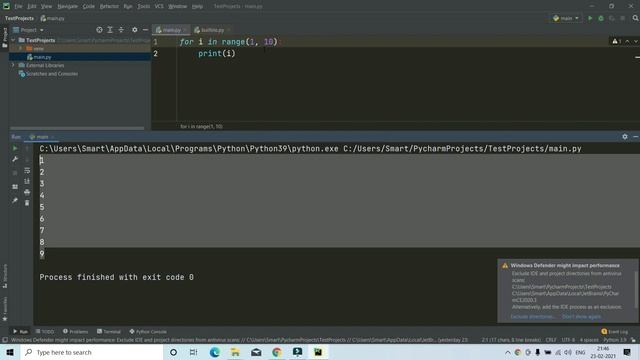Click the Collapse All icon in Project panel
The height and width of the screenshot is (360, 640).
[x=121, y=30]
